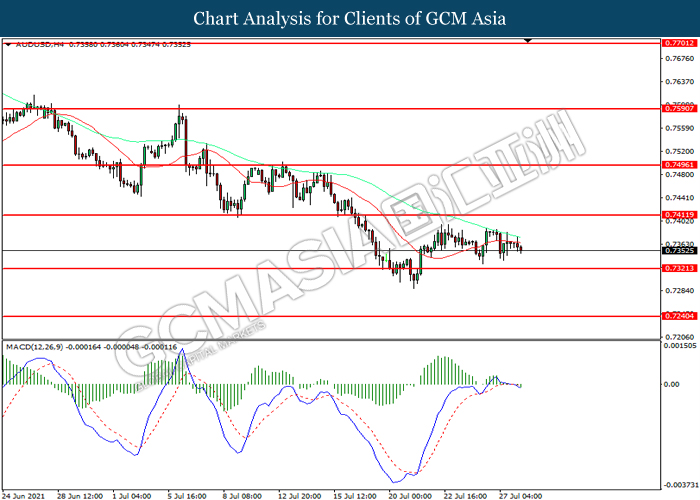Click the MACD scale value -0.003731

(680, 485)
